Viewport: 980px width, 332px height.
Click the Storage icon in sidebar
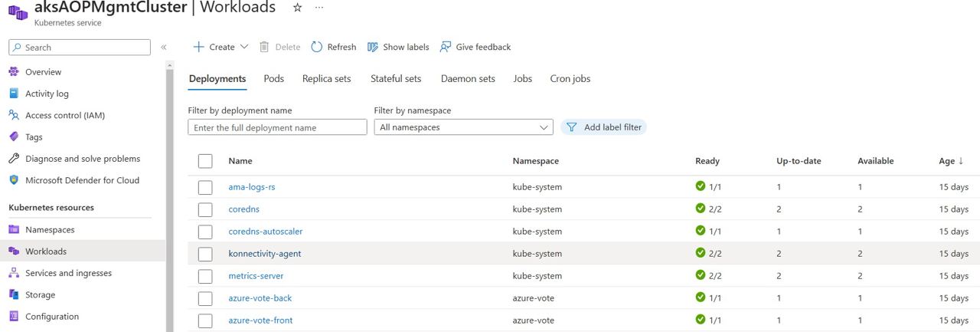(13, 294)
